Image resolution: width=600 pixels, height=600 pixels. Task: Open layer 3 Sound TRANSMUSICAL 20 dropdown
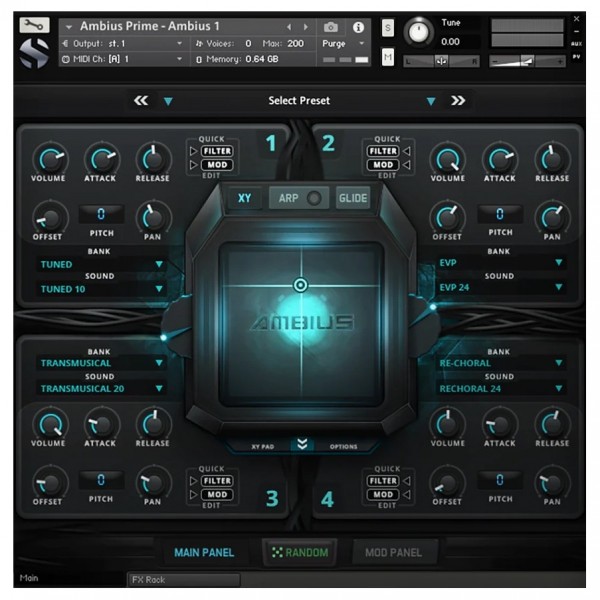[x=101, y=388]
